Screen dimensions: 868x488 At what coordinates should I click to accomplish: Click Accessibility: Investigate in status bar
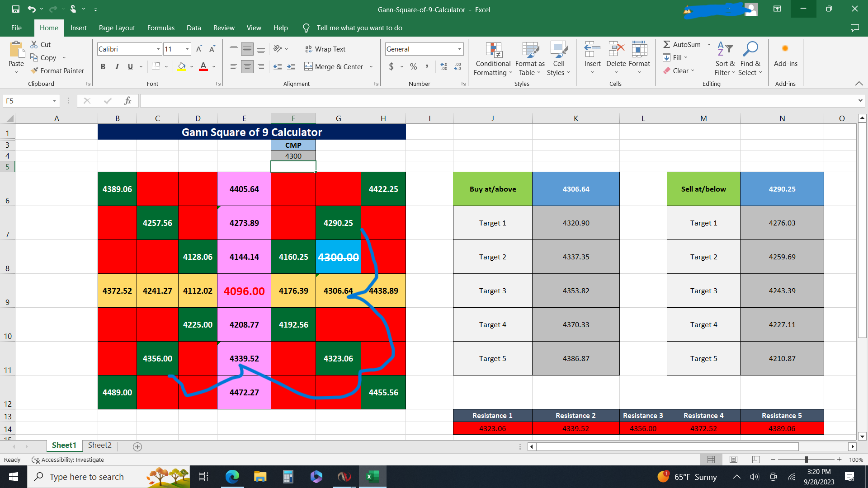[x=68, y=460]
